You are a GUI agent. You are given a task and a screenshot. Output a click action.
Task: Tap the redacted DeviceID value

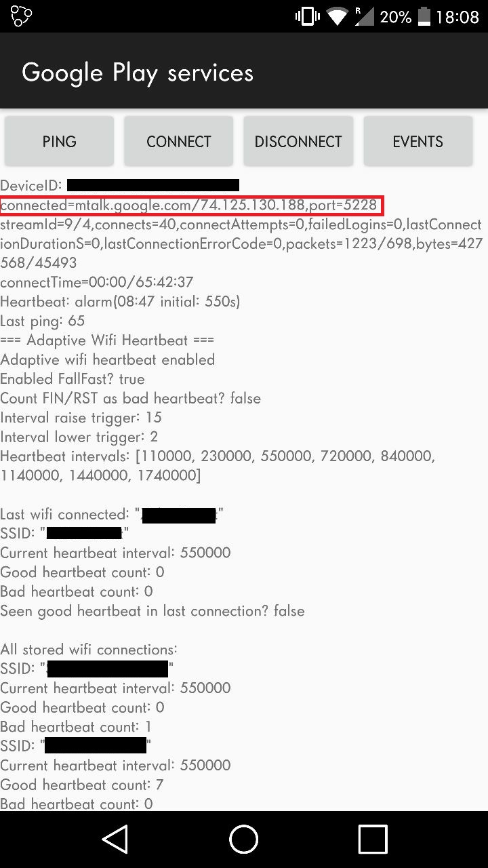coord(153,184)
